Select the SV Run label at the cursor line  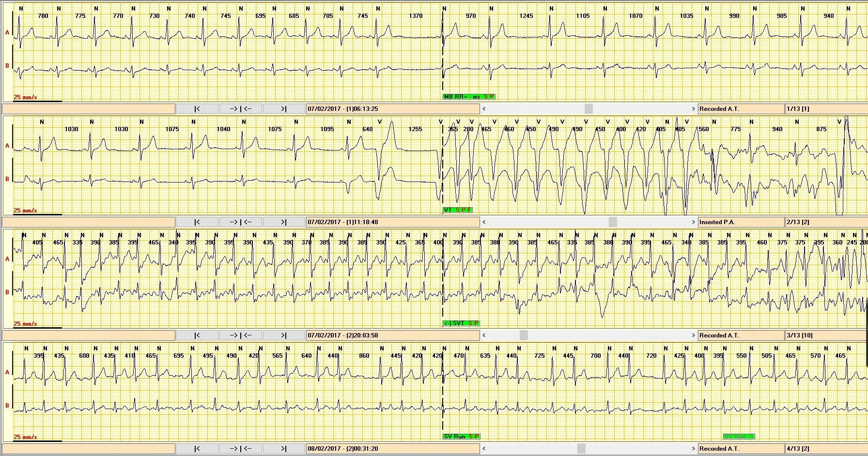461,437
